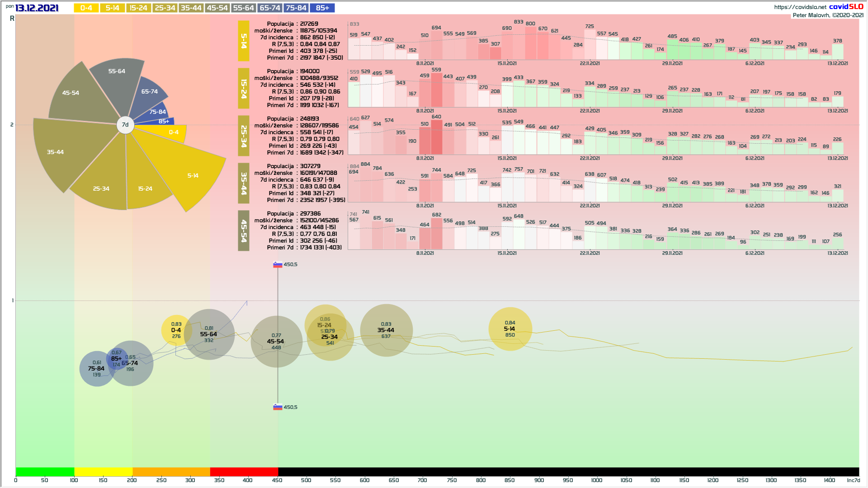Select the 75-84 bubble with incidence 139
The width and height of the screenshot is (868, 488).
[x=96, y=369]
